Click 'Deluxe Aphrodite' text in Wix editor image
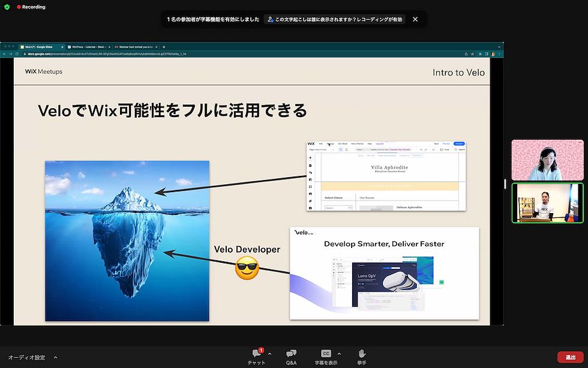The width and height of the screenshot is (588, 368). 409,207
